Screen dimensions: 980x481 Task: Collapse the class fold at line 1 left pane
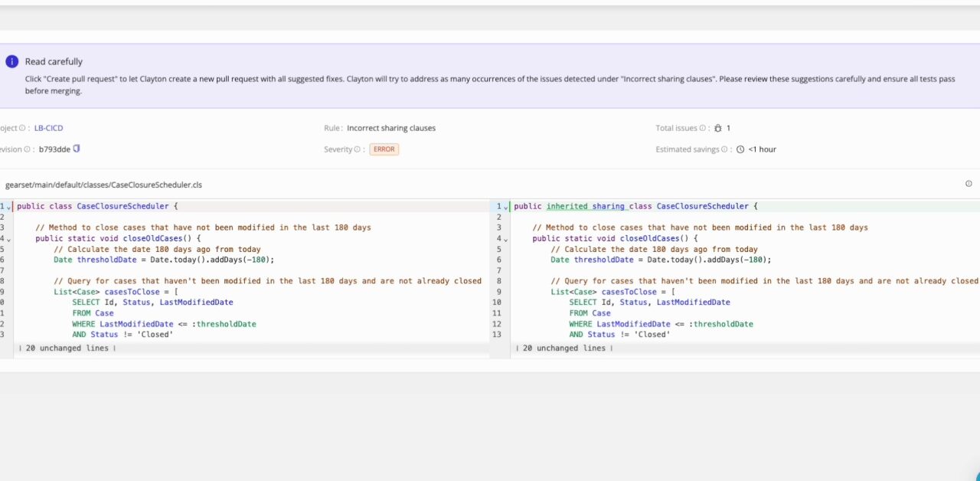click(x=8, y=206)
